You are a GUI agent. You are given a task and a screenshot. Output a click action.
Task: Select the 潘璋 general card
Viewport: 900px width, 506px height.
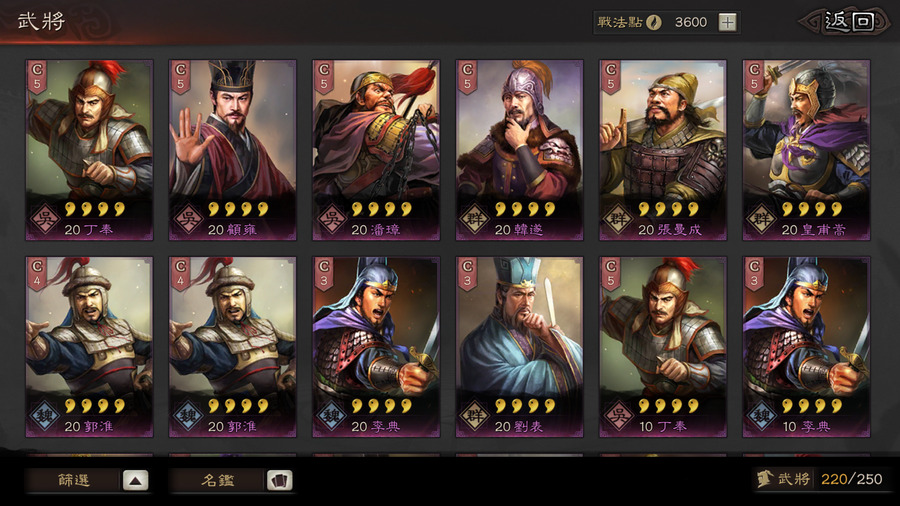click(x=376, y=150)
